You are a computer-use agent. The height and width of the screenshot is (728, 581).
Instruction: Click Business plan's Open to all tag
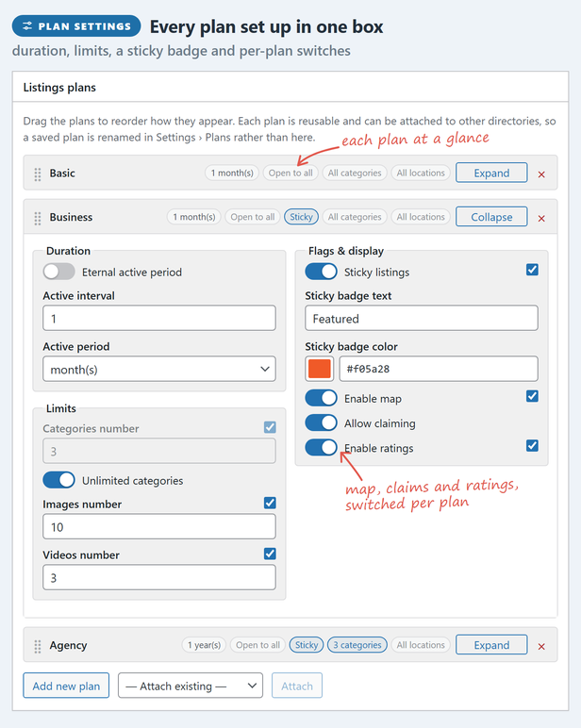(253, 217)
